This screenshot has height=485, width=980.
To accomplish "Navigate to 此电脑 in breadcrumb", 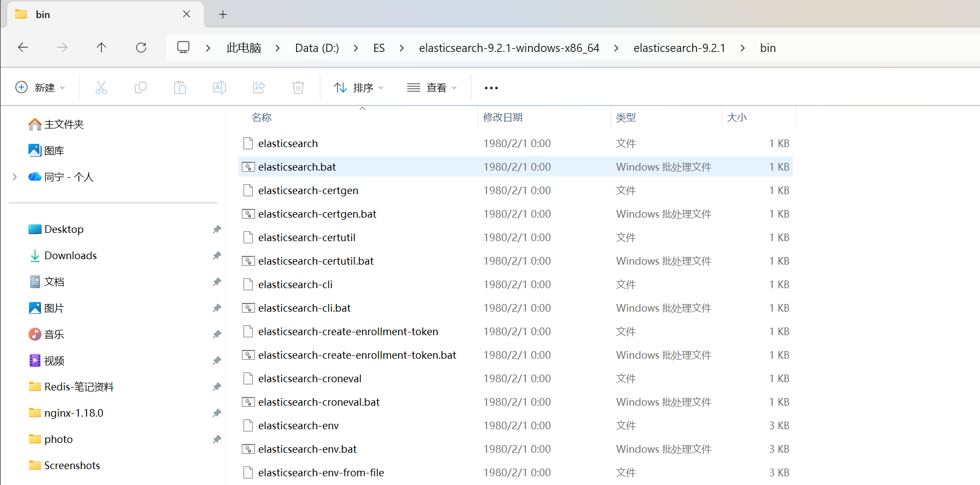I will 244,48.
